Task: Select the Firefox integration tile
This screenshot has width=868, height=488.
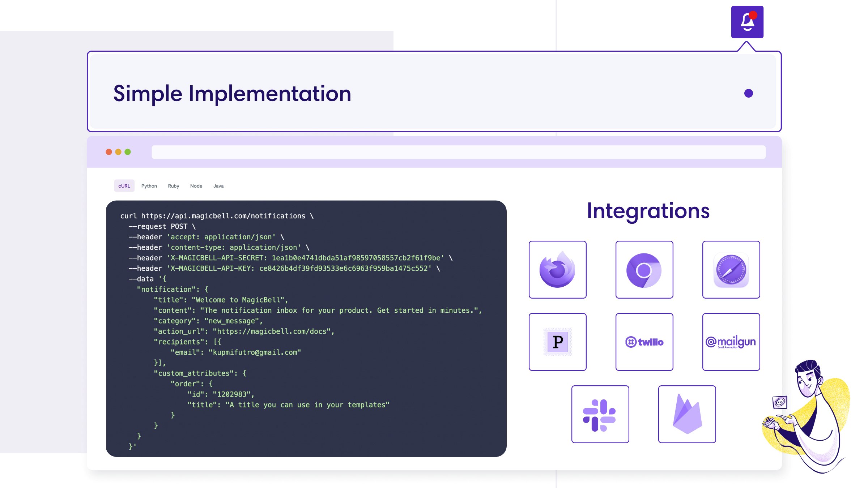Action: tap(557, 270)
